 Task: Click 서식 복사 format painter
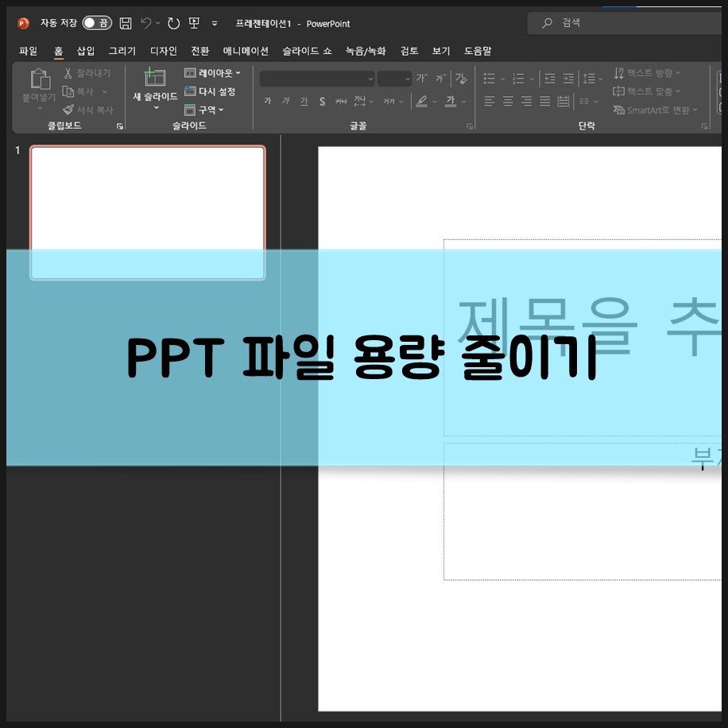pyautogui.click(x=88, y=110)
